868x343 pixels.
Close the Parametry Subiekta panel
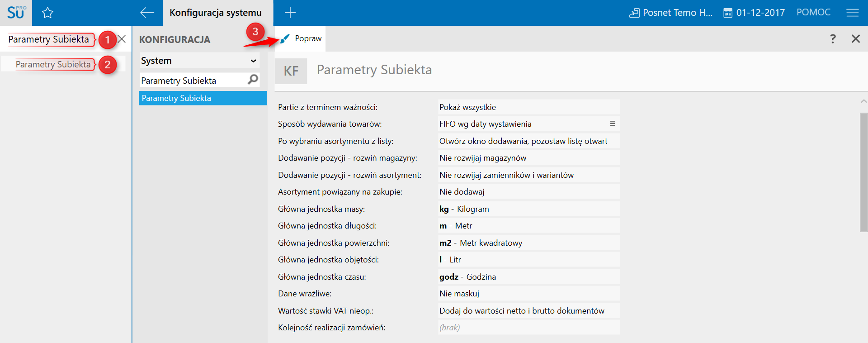click(855, 39)
